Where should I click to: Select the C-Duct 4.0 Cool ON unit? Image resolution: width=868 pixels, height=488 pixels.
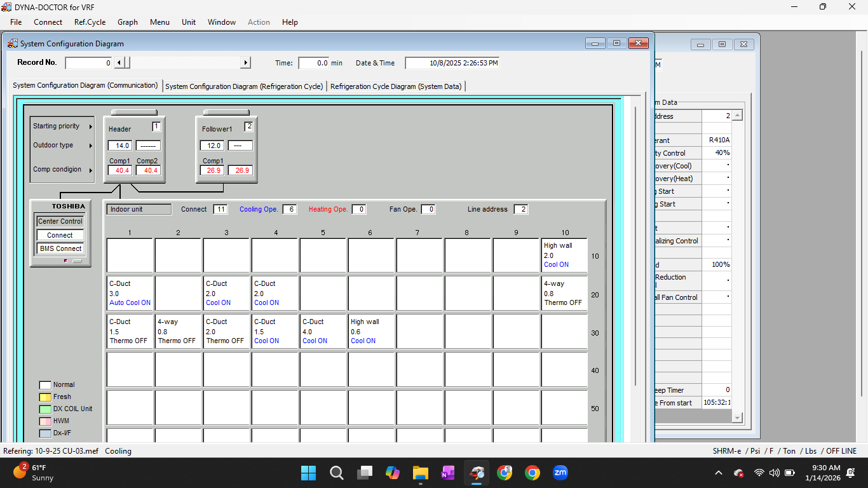(323, 331)
